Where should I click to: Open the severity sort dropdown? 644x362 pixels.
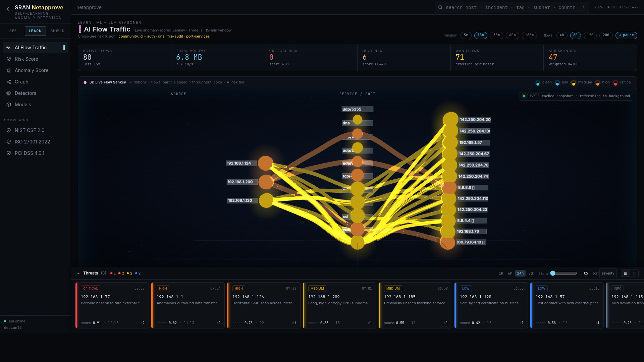[608, 273]
